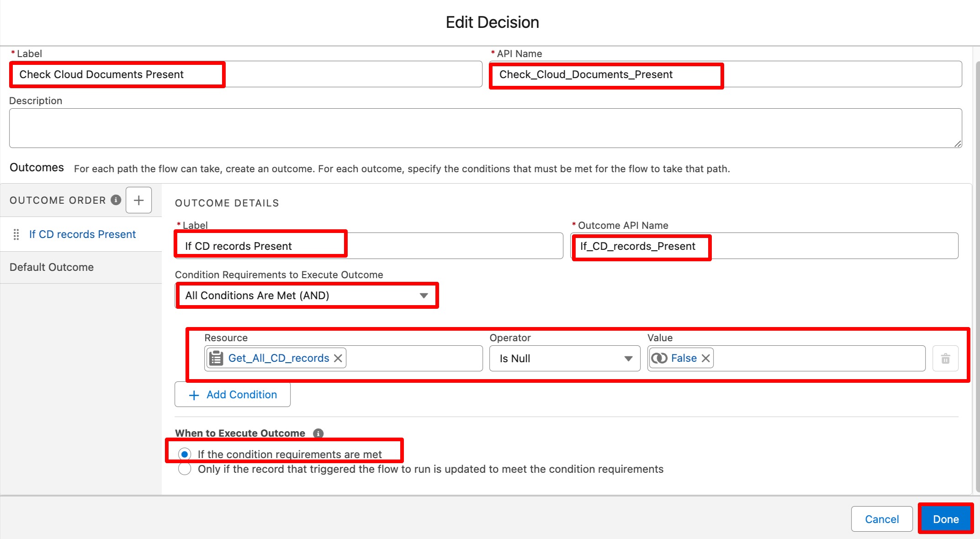Select the Default Outcome item
Viewport: 980px width, 539px height.
(52, 267)
